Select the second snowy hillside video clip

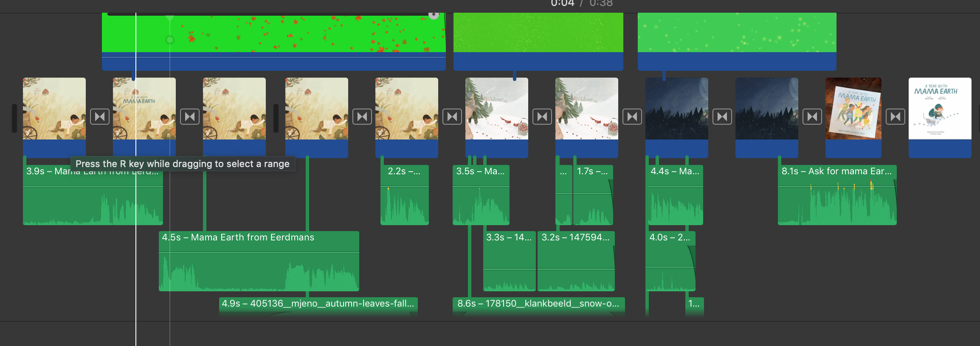[x=587, y=117]
